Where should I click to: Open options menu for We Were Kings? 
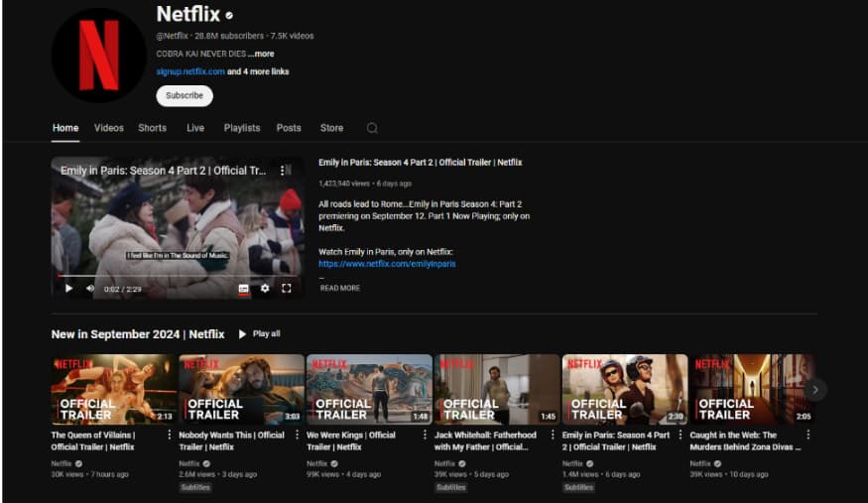426,435
